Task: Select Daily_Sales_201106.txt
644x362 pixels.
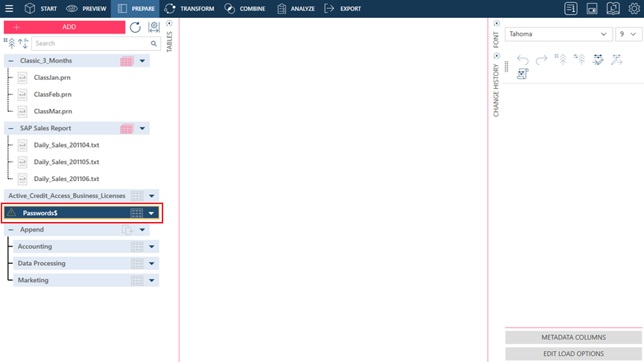Action: click(66, 179)
